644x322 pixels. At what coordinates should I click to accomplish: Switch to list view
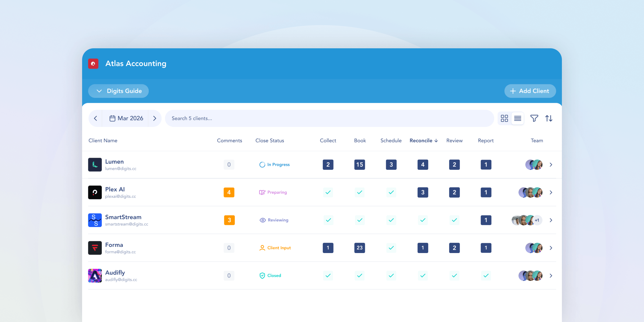(x=518, y=118)
